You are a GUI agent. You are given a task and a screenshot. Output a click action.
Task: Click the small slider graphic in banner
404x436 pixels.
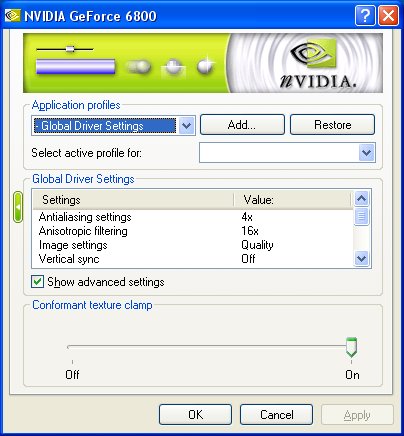(65, 49)
